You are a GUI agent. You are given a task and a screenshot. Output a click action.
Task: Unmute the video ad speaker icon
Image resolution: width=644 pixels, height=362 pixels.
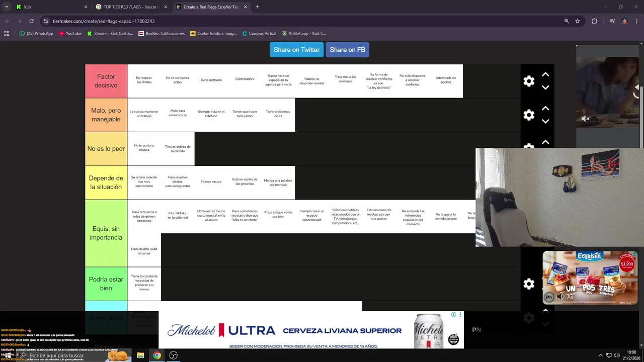(x=585, y=119)
